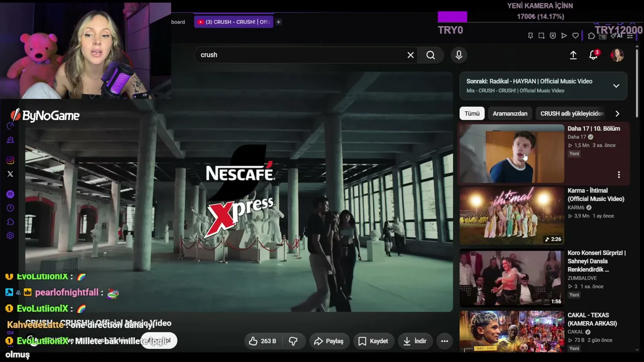Image resolution: width=644 pixels, height=362 pixels.
Task: Click the YouTube search magnifier button
Action: click(431, 55)
